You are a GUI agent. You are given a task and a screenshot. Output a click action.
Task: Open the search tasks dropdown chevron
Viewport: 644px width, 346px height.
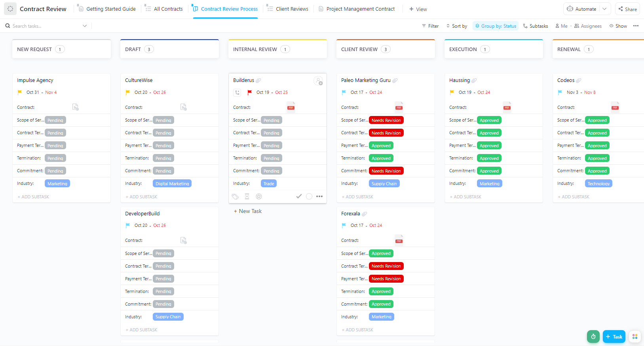[x=84, y=26]
